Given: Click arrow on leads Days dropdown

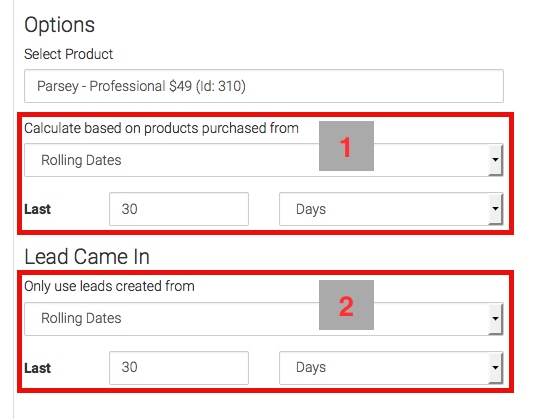Looking at the screenshot, I should [x=495, y=368].
